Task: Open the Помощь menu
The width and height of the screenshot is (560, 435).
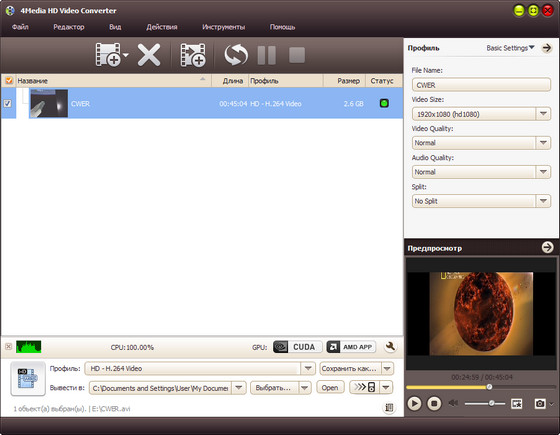Action: point(282,27)
